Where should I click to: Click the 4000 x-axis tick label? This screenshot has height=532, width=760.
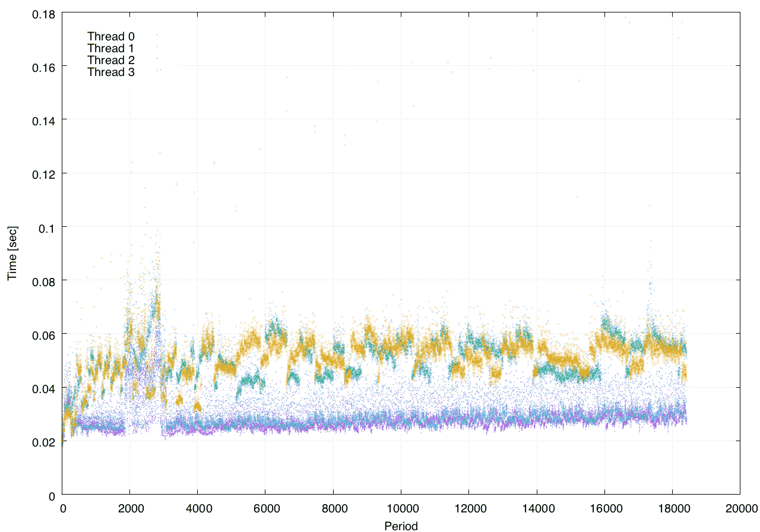[198, 508]
